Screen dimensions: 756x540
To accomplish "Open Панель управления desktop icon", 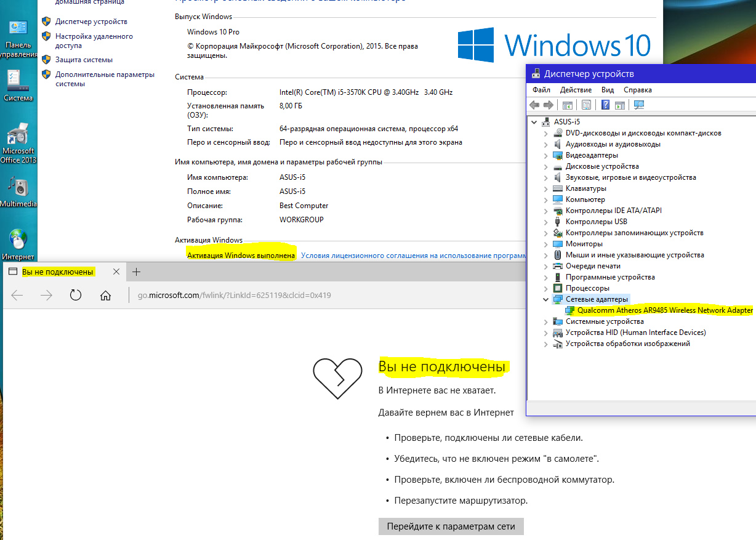I will click(x=18, y=39).
